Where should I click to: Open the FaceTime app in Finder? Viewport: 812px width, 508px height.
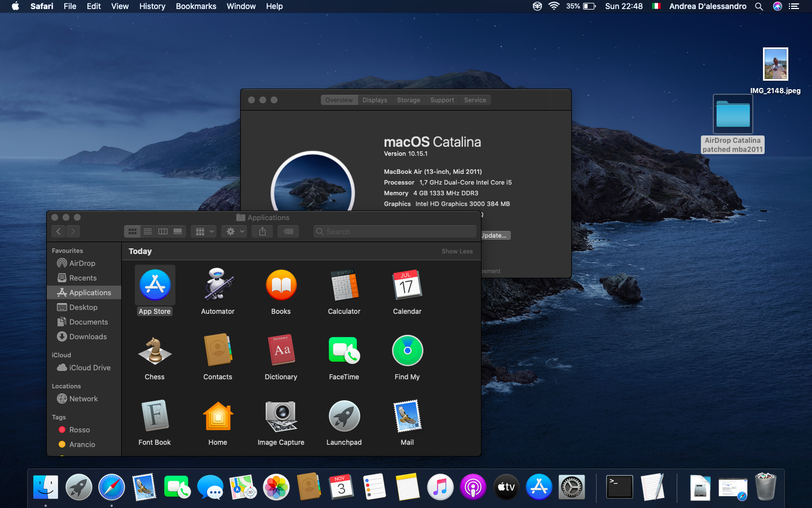344,351
